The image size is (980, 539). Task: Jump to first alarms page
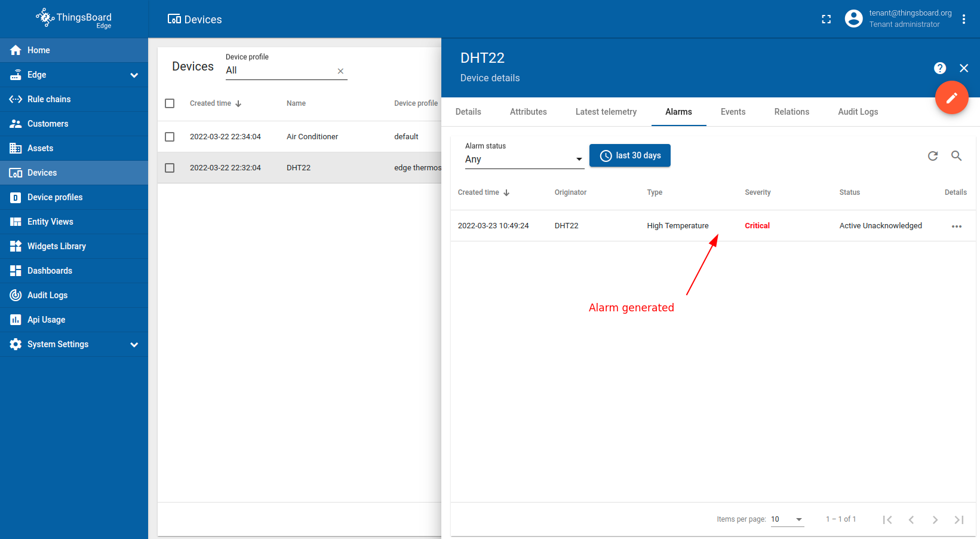point(887,520)
